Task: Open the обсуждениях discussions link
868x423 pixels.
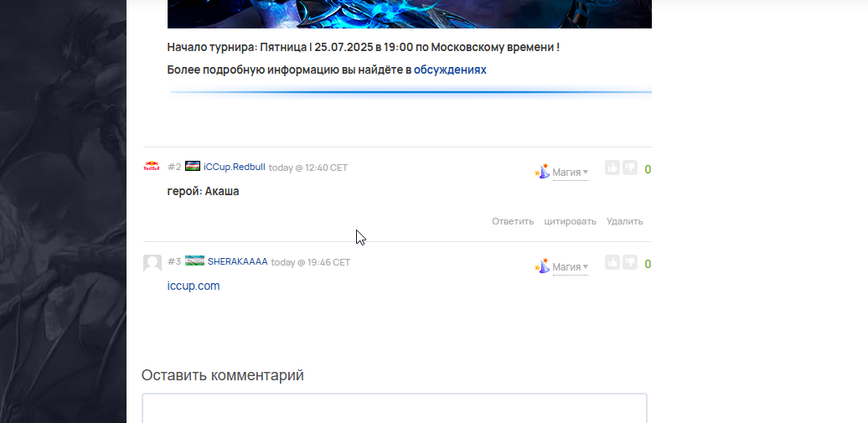Action: click(x=450, y=70)
